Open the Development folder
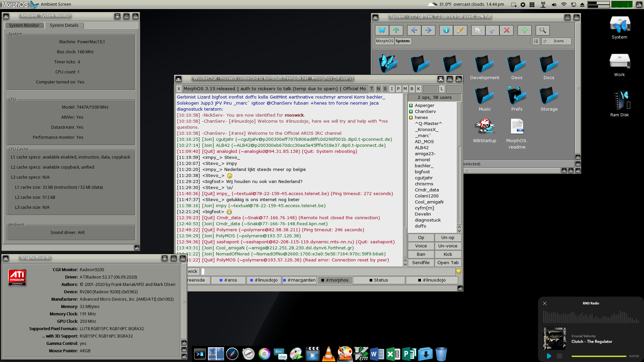The image size is (644, 362). pyautogui.click(x=484, y=68)
